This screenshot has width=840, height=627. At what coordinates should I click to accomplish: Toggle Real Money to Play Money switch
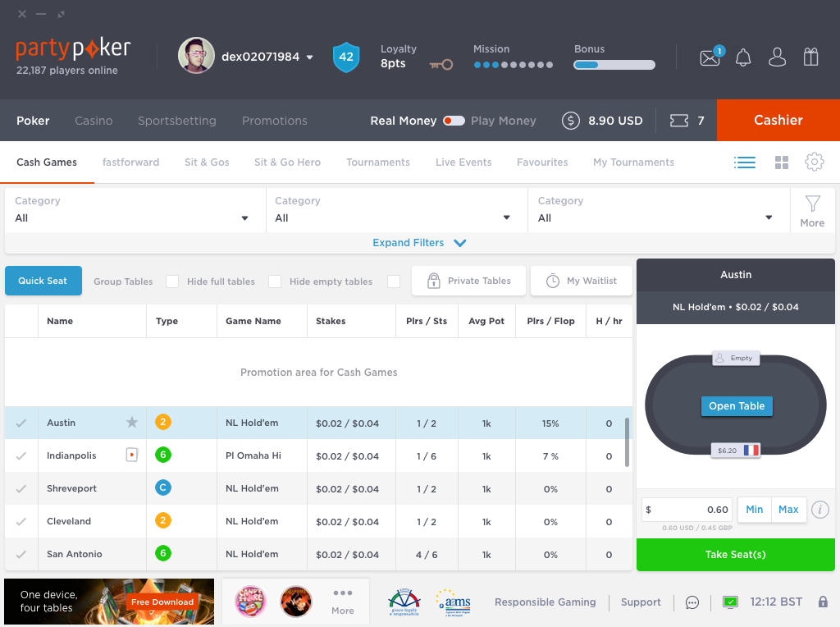(454, 121)
